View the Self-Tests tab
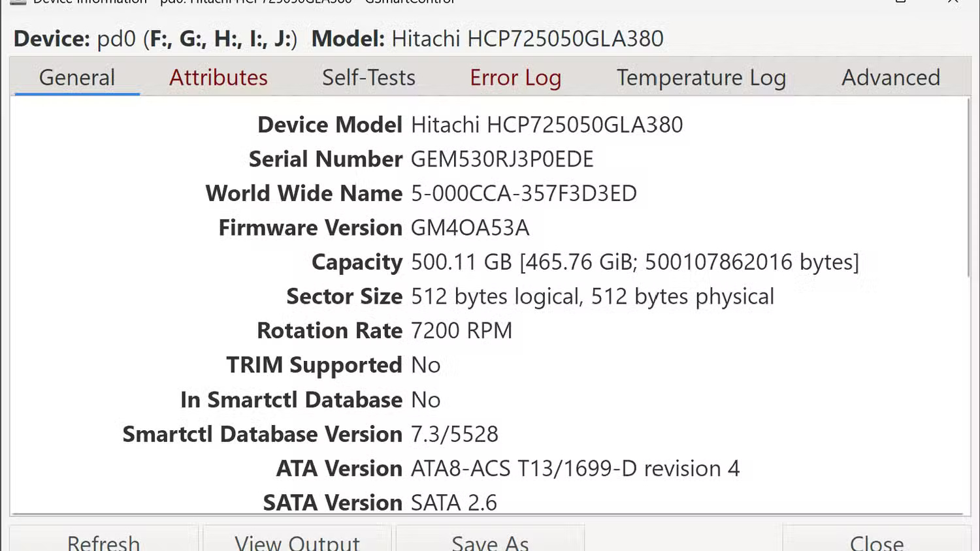This screenshot has height=551, width=980. (x=368, y=77)
